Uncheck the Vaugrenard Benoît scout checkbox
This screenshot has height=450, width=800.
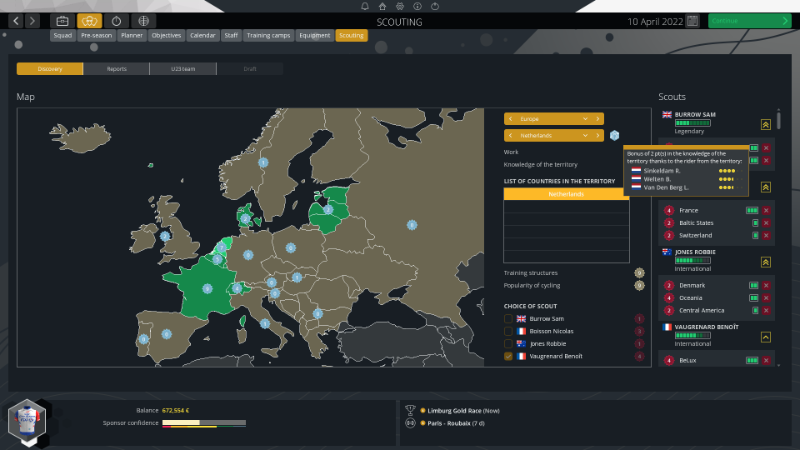(509, 356)
